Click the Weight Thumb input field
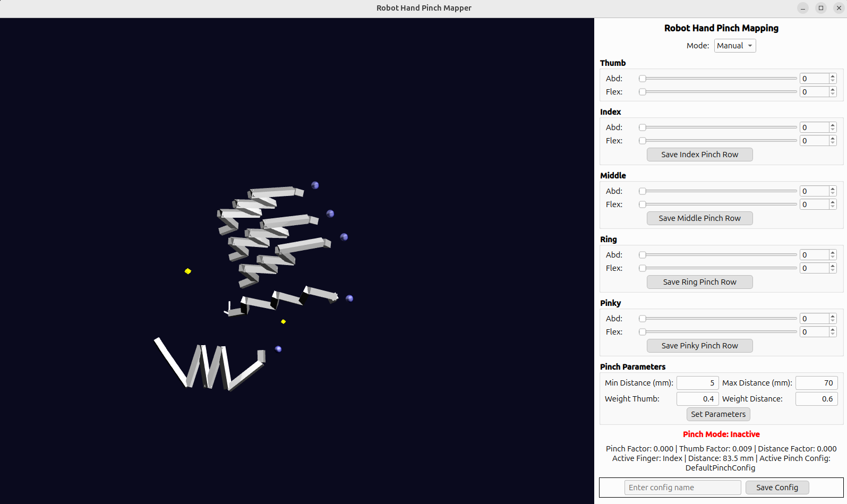The image size is (847, 504). pos(698,399)
